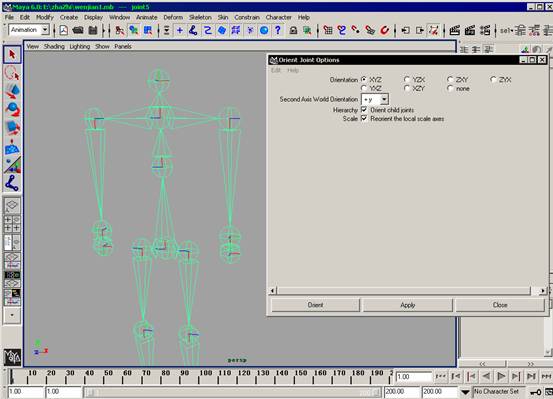Click the dialog's horizontal scrollbar right arrow
The width and height of the screenshot is (553, 399).
[543, 291]
